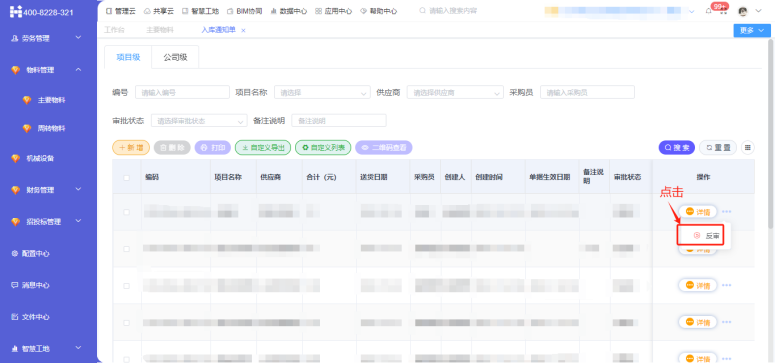The width and height of the screenshot is (775, 364).
Task: Close the 入库通知单 tab with its x
Action: click(x=243, y=31)
